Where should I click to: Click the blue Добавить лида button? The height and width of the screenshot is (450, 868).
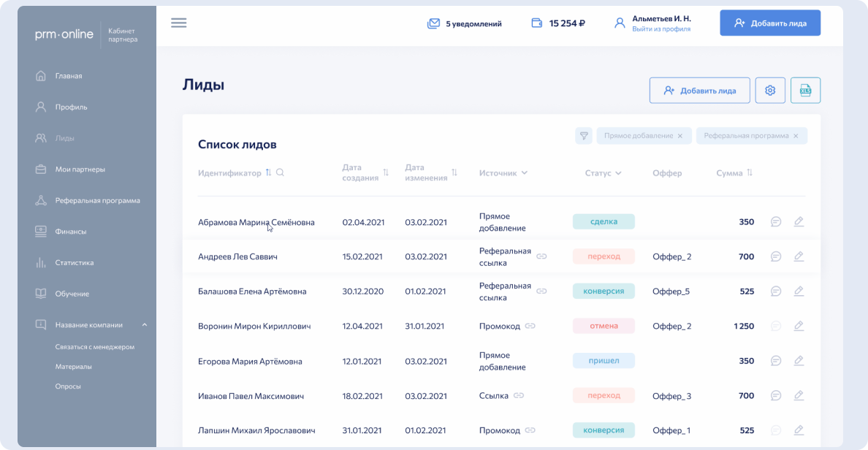click(x=769, y=23)
